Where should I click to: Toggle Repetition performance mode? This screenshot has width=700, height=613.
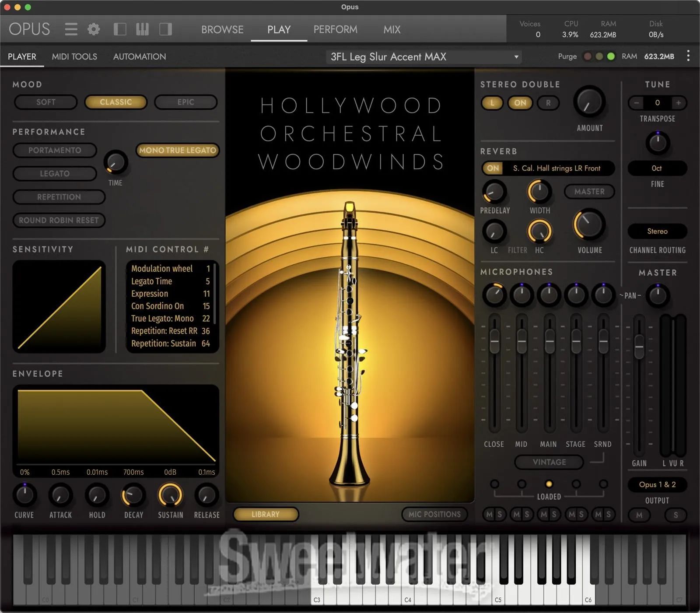coord(59,197)
